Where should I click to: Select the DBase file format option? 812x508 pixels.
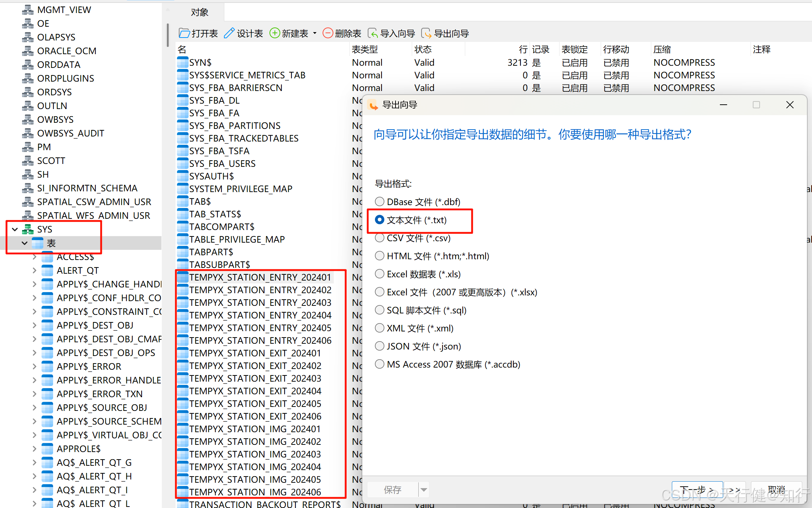coord(379,202)
